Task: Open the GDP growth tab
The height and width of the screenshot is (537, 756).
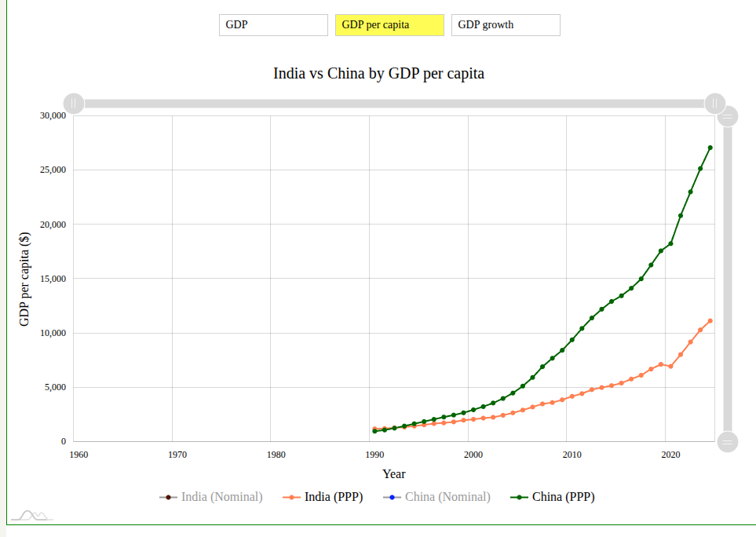Action: pos(506,25)
